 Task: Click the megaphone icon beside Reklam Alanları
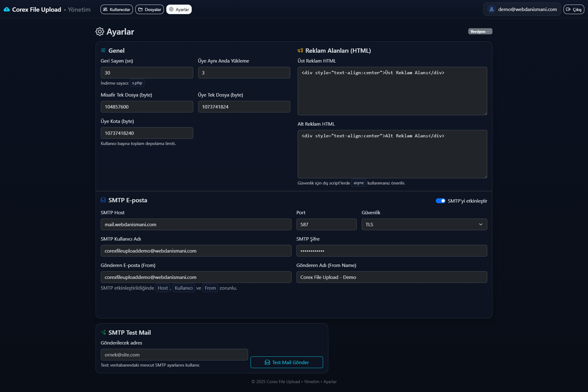[300, 51]
